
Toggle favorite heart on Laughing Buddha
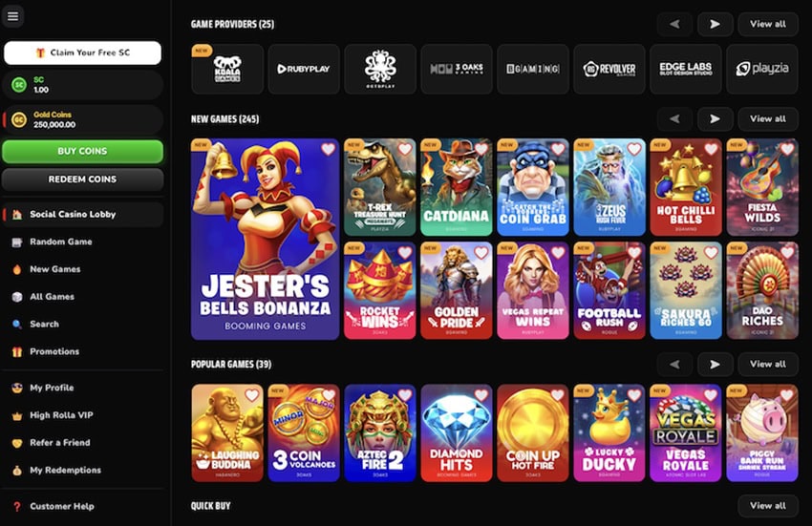click(x=251, y=395)
